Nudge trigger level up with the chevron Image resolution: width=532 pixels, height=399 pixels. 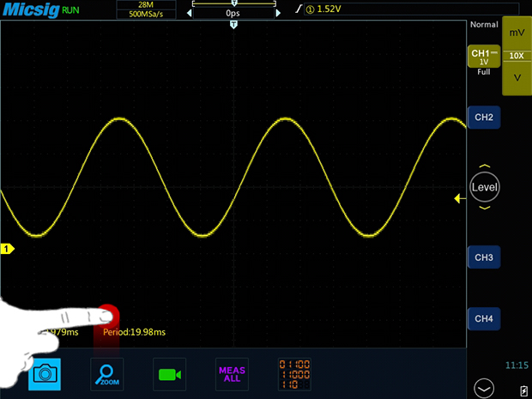484,167
